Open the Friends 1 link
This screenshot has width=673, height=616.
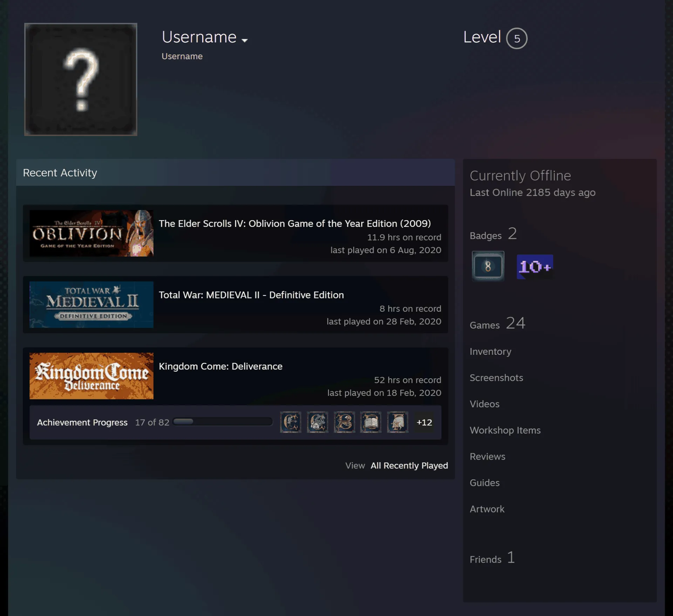pyautogui.click(x=492, y=557)
